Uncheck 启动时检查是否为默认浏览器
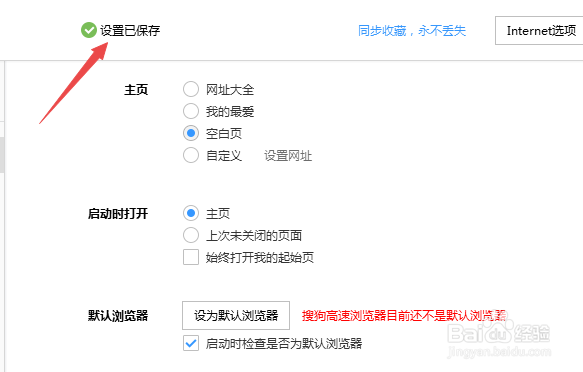This screenshot has height=372, width=583. click(x=191, y=343)
